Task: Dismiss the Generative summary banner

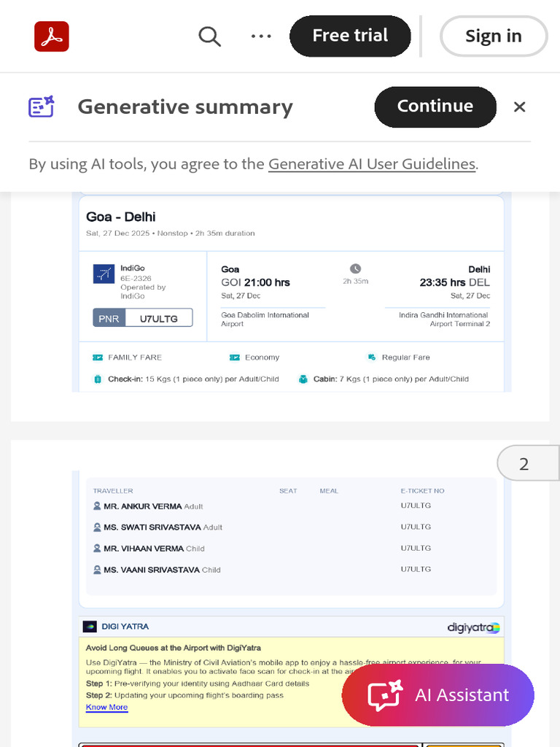Action: [x=519, y=107]
